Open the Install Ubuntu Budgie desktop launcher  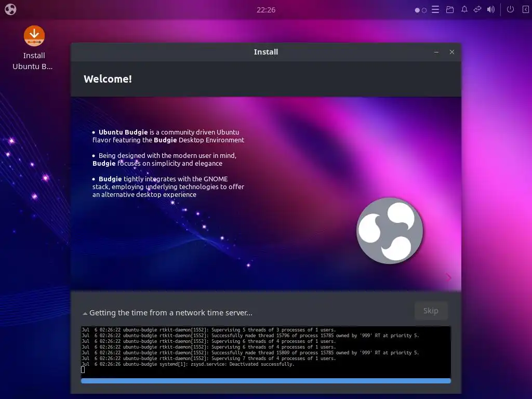pos(34,47)
